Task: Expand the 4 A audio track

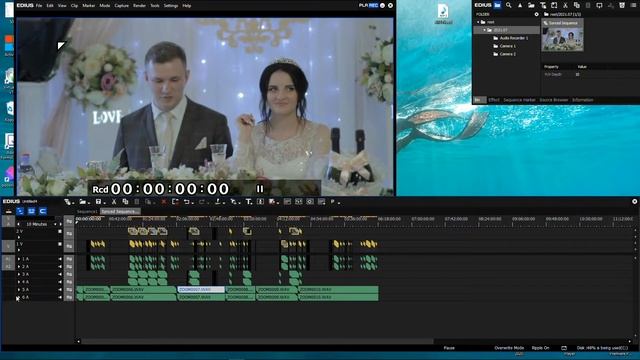Action: click(19, 282)
